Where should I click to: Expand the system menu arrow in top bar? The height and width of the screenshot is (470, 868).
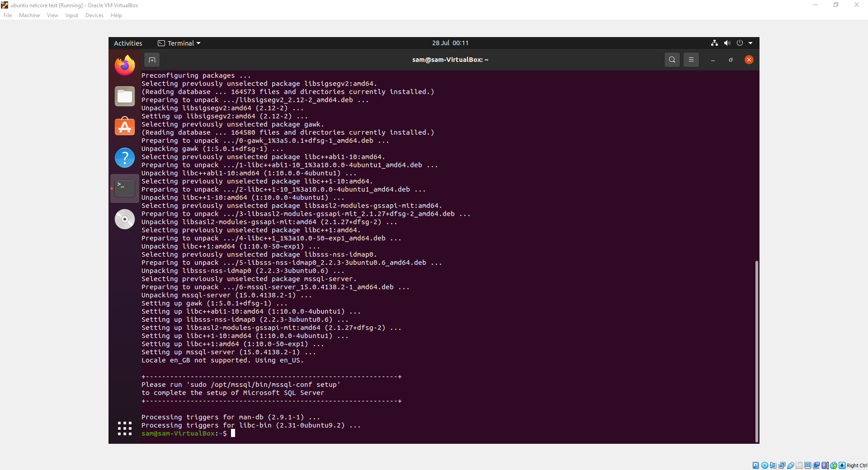click(x=750, y=43)
